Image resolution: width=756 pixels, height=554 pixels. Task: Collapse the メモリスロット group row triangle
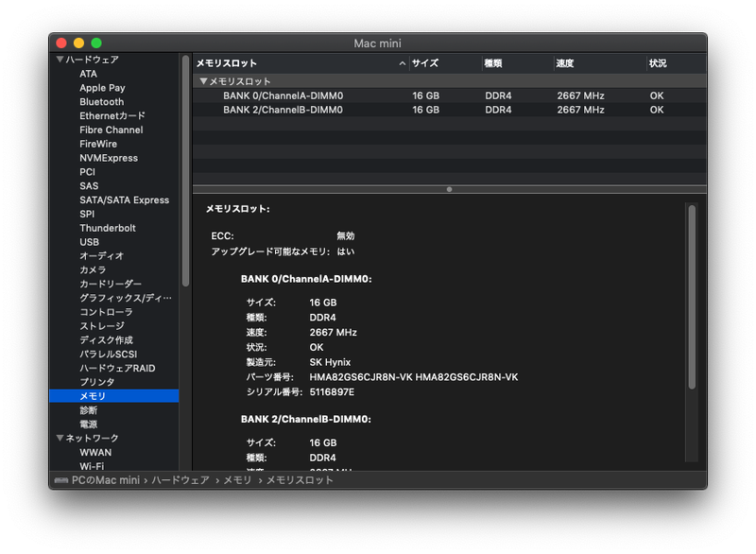(203, 81)
